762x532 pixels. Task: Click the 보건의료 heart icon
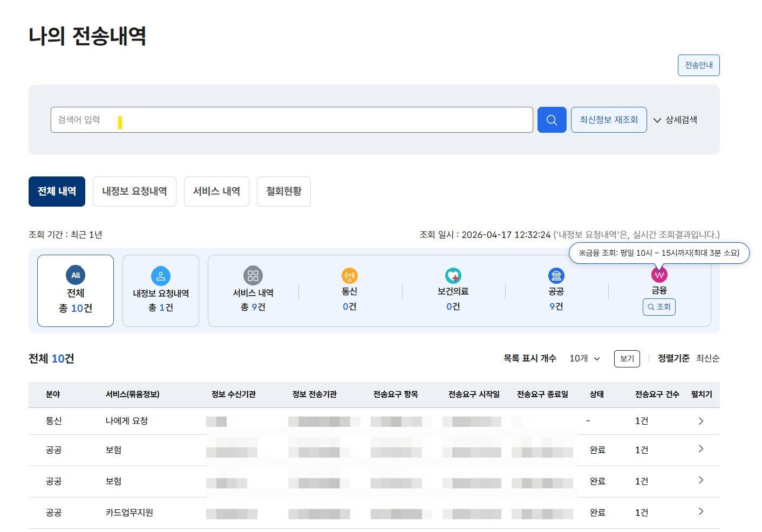(x=453, y=276)
